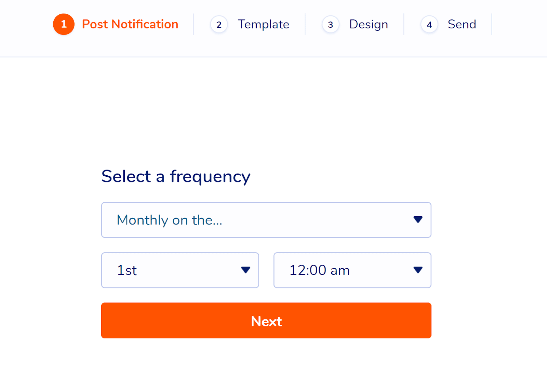Click the divider between Template and Design
The width and height of the screenshot is (547, 392).
tap(305, 24)
